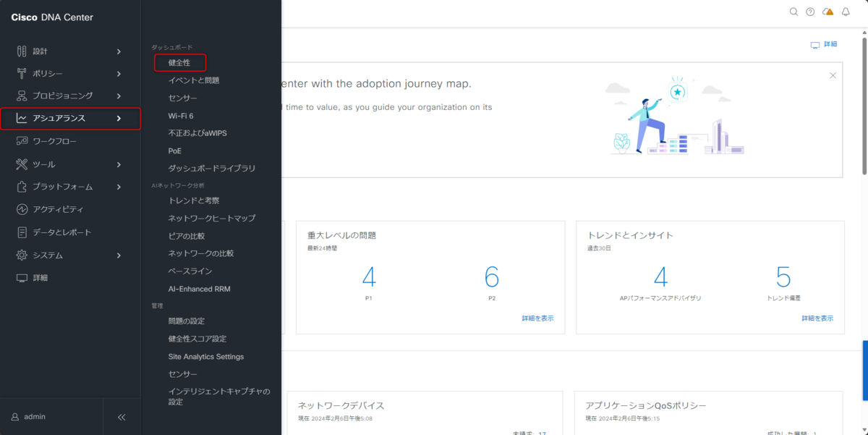Open the センサー dashboard submenu item

[x=183, y=98]
